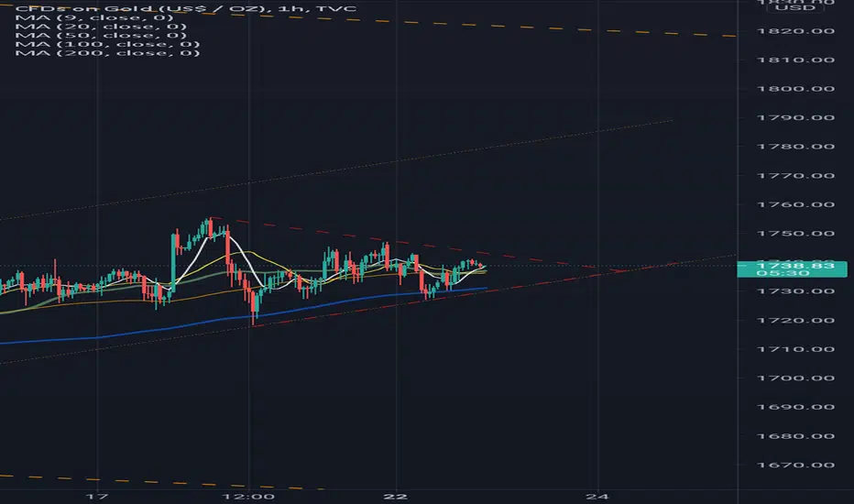Select the MA (50, close, 0) indicator legend
This screenshot has height=504, width=854.
(101, 36)
